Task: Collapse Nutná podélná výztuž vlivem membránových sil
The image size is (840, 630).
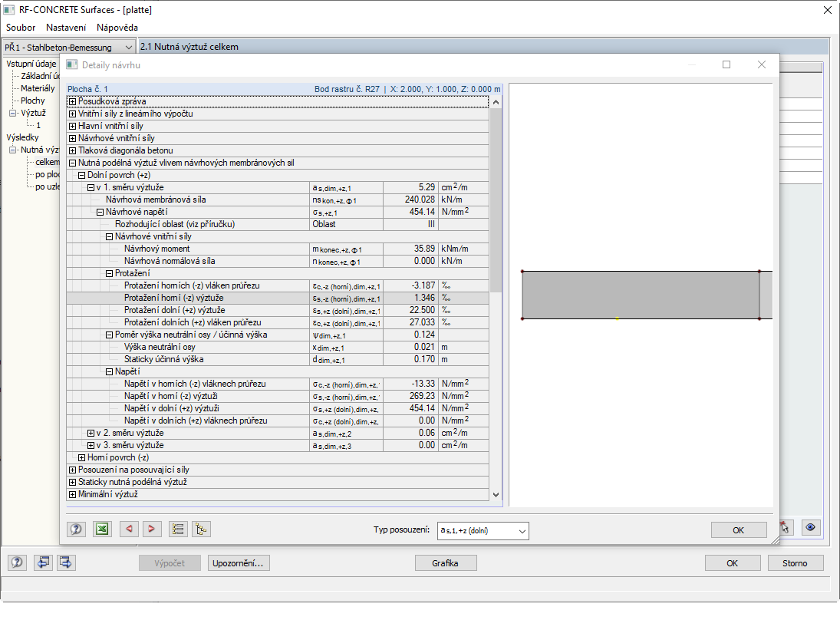Action: 72,163
